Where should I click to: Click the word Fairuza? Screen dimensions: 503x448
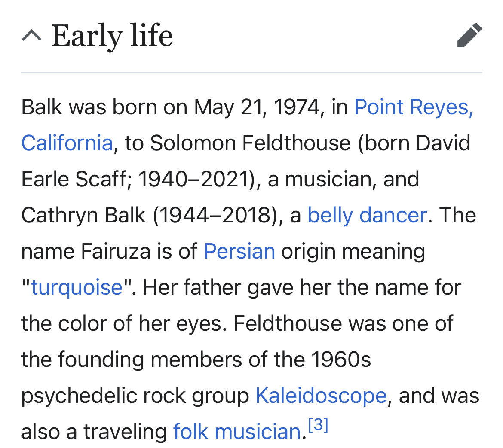point(116,251)
